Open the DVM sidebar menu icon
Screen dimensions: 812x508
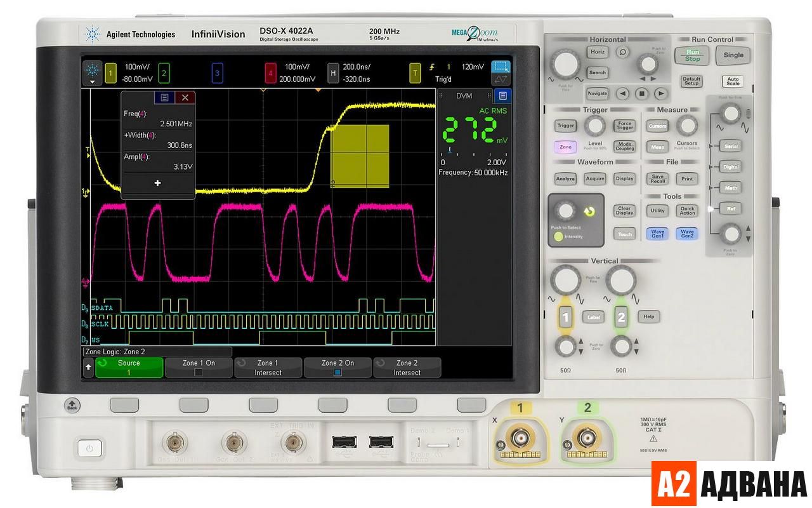502,96
